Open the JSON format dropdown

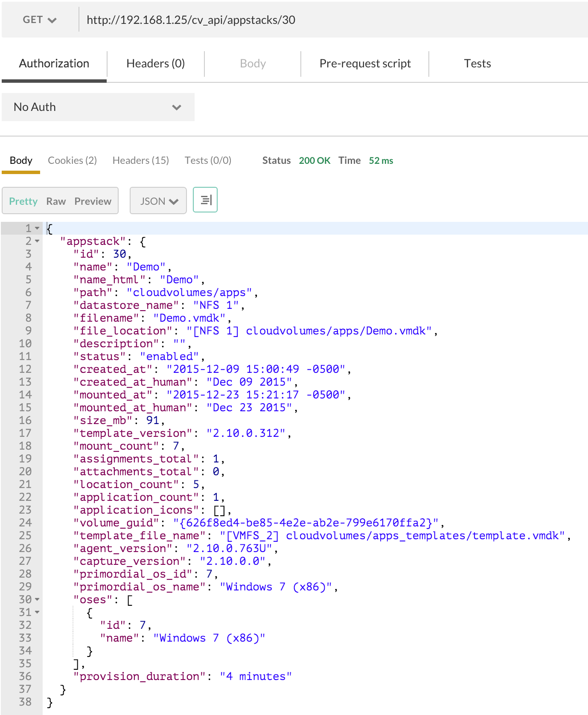click(158, 201)
